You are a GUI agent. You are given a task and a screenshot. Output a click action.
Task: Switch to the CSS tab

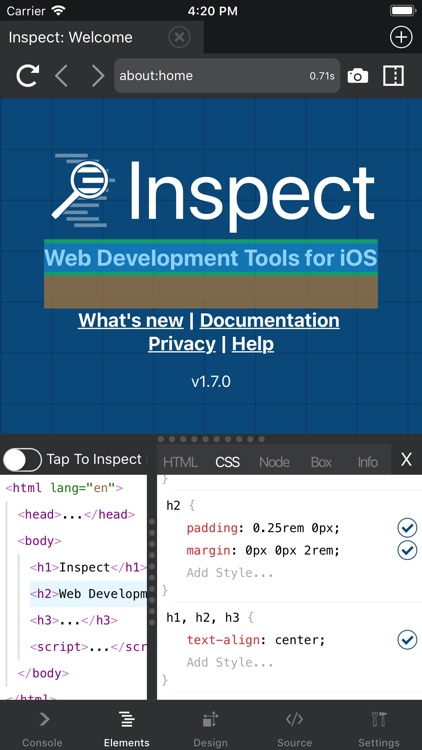tap(227, 462)
